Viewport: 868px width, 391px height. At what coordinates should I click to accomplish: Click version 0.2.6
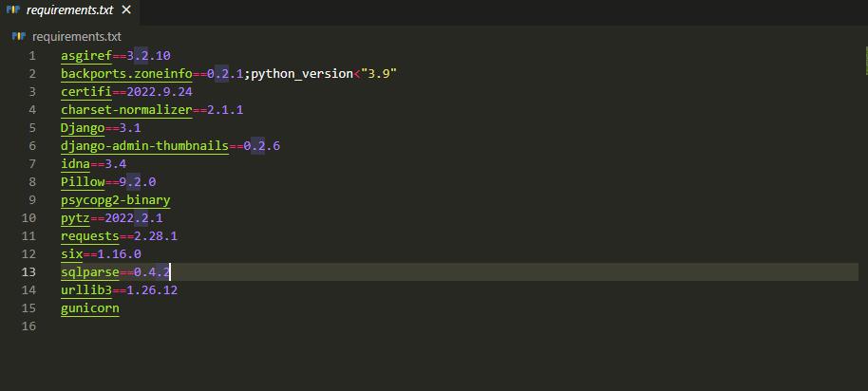point(262,146)
